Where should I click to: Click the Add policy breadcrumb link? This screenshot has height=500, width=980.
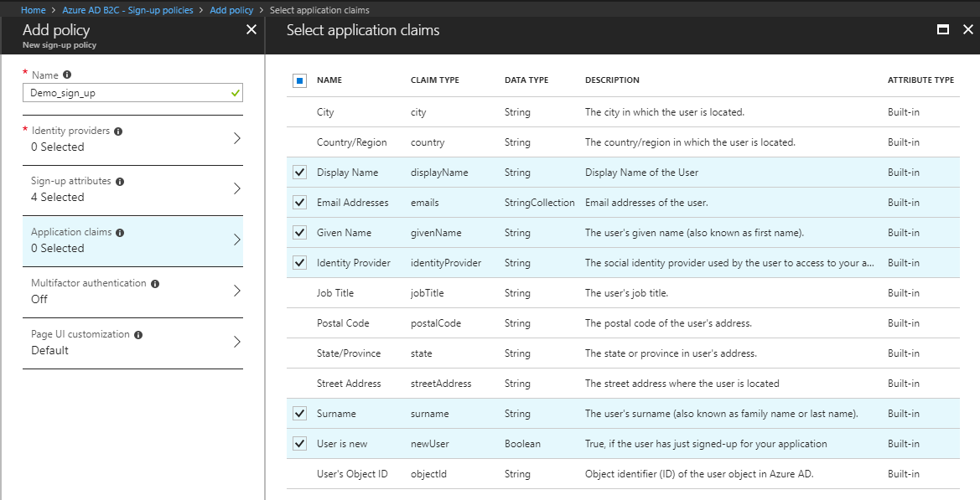pyautogui.click(x=232, y=10)
